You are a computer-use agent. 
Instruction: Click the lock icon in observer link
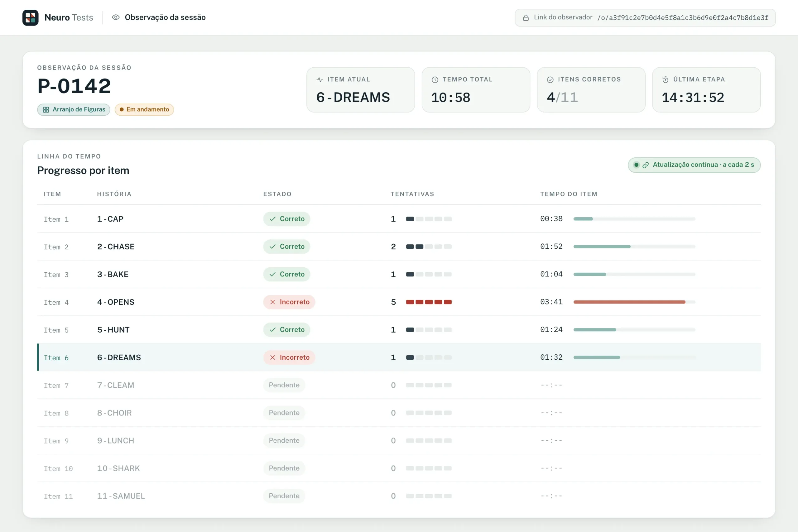pyautogui.click(x=526, y=18)
